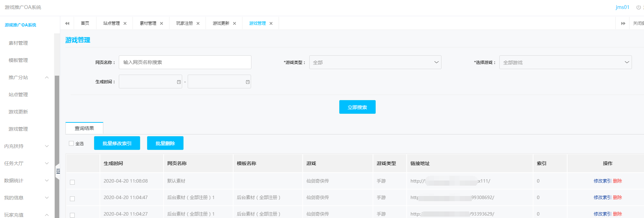
Task: Close the 素材管理 tab
Action: [x=162, y=23]
